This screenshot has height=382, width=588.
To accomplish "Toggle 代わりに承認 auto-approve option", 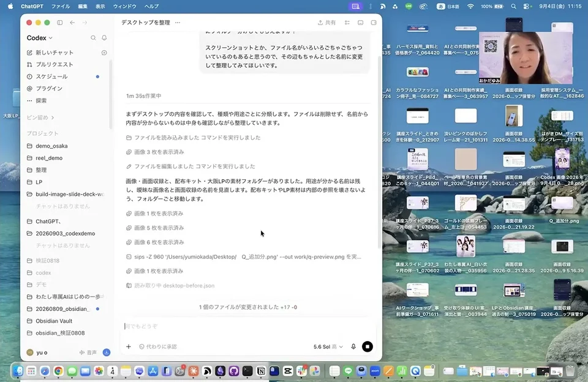I will (x=158, y=346).
